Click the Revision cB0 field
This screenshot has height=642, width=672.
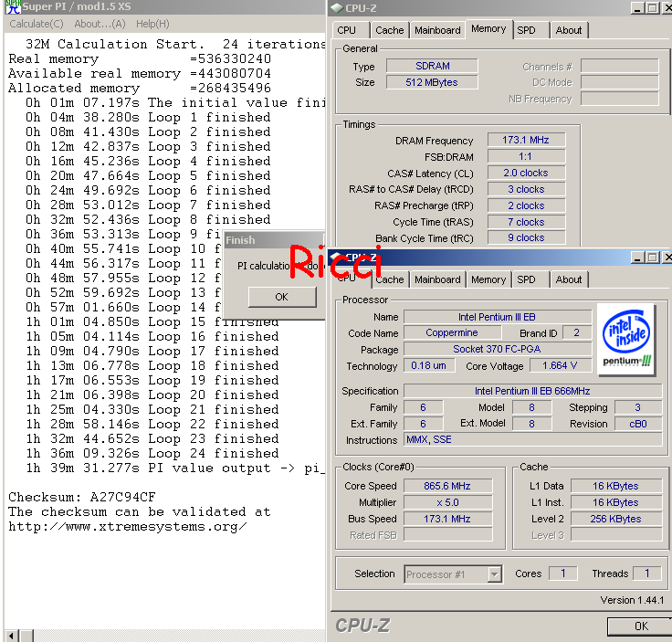coord(638,424)
